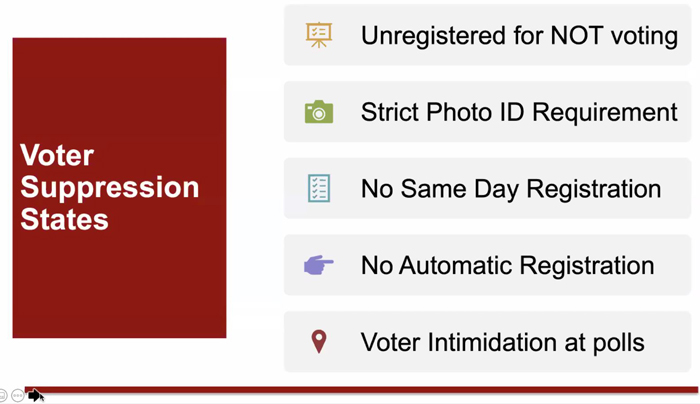The height and width of the screenshot is (404, 700).
Task: Click the No Automatic Registration text
Action: tap(508, 265)
